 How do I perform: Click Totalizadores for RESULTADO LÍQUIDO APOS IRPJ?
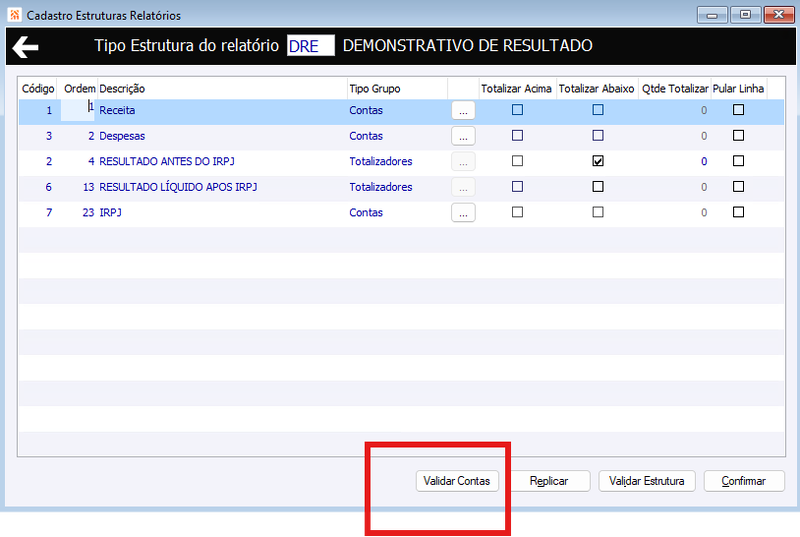(381, 187)
